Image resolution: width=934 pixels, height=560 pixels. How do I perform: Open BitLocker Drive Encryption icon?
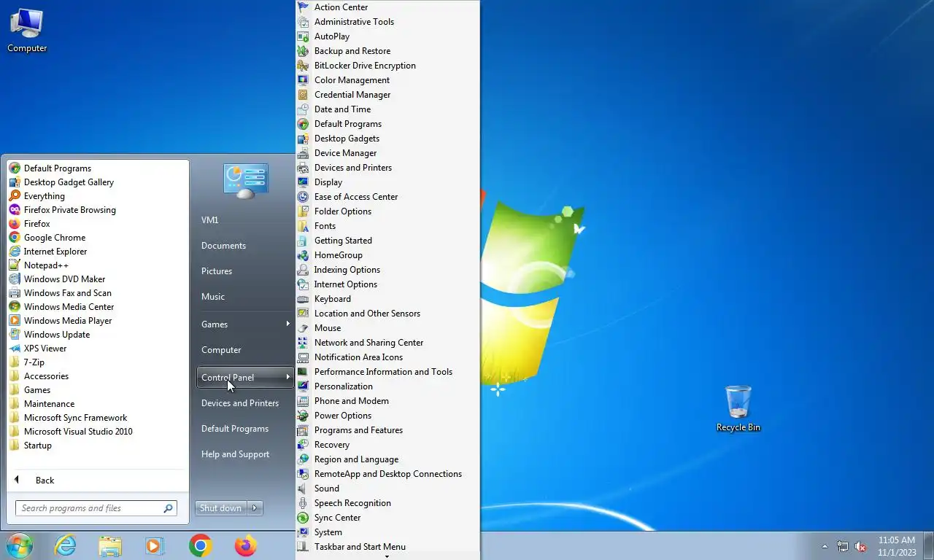303,66
